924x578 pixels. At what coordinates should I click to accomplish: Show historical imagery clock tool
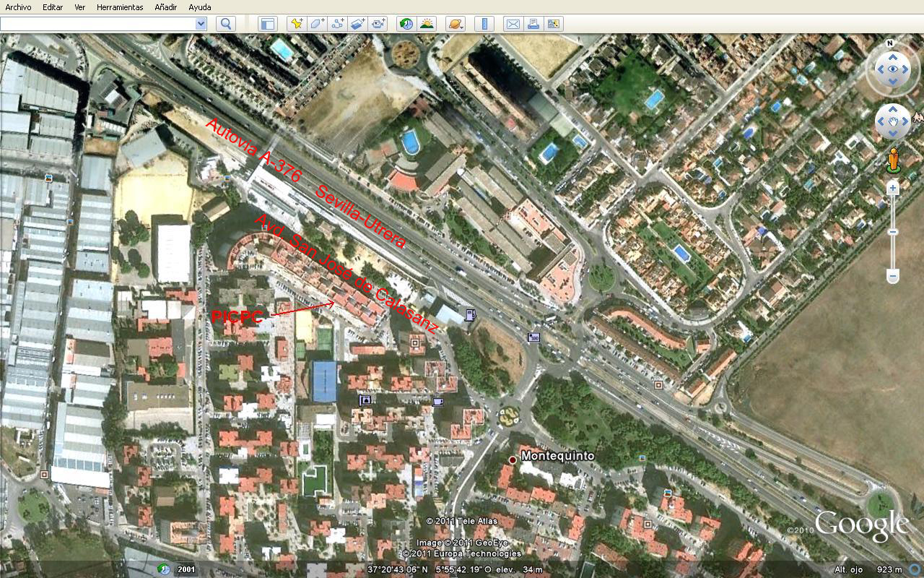click(x=406, y=24)
